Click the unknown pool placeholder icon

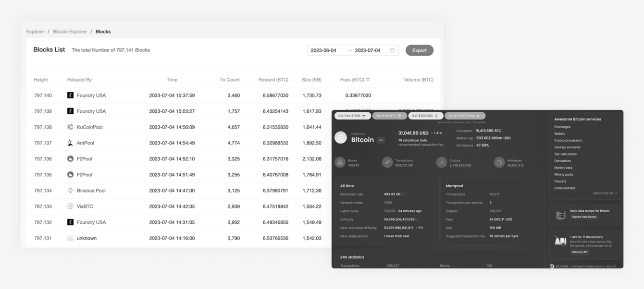click(70, 238)
